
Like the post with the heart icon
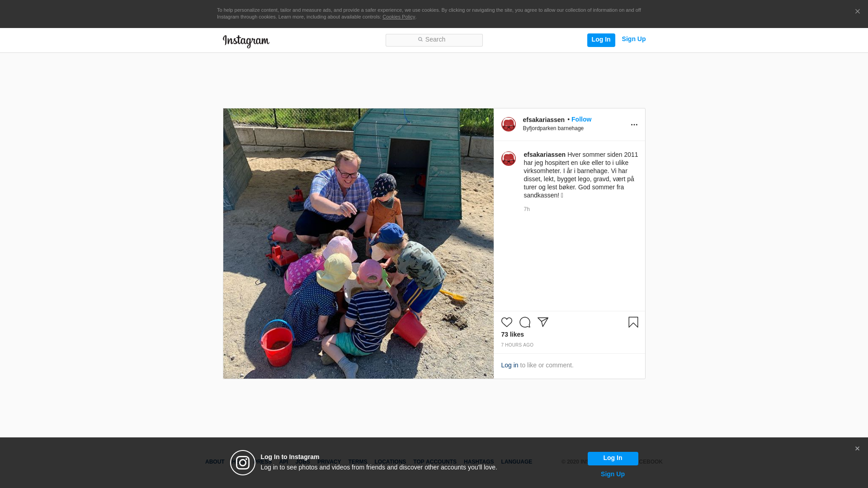point(507,322)
